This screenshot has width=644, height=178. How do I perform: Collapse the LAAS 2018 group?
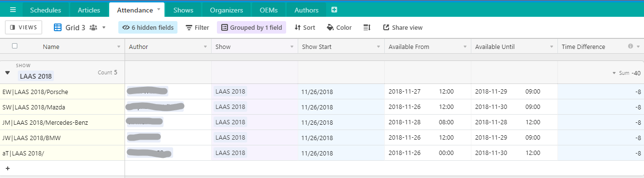tap(7, 73)
